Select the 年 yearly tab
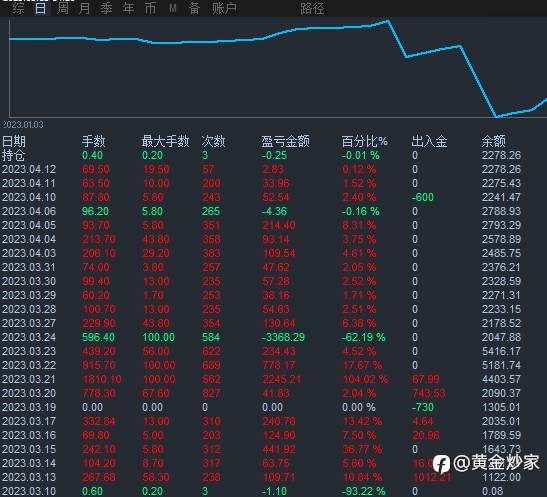This screenshot has height=497, width=547. (x=128, y=8)
